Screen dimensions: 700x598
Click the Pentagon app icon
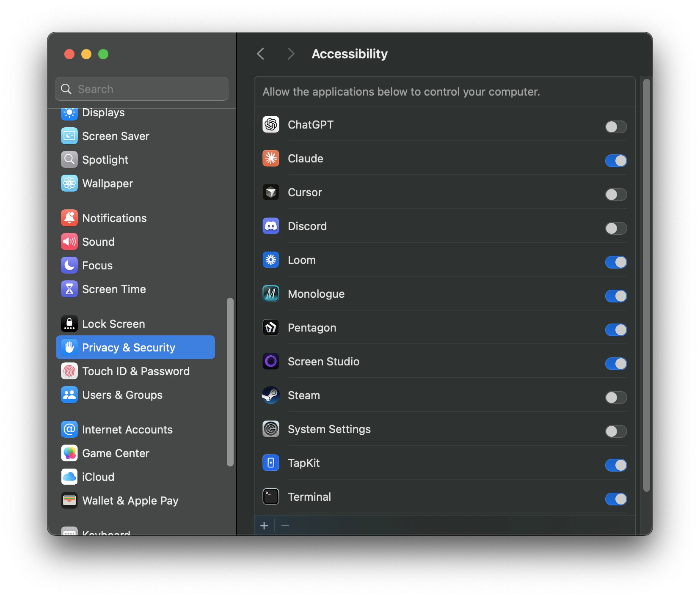coord(271,327)
